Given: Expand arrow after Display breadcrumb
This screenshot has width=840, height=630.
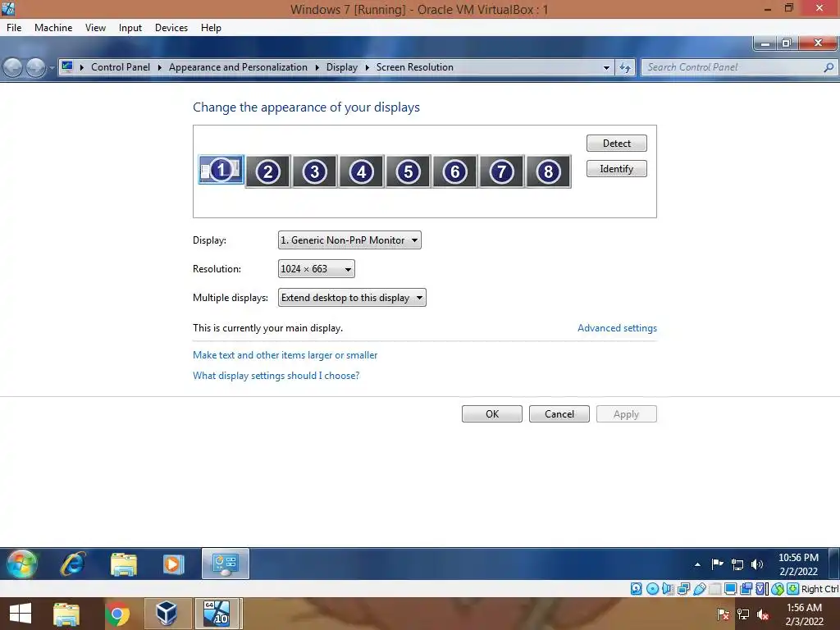Looking at the screenshot, I should click(x=367, y=67).
